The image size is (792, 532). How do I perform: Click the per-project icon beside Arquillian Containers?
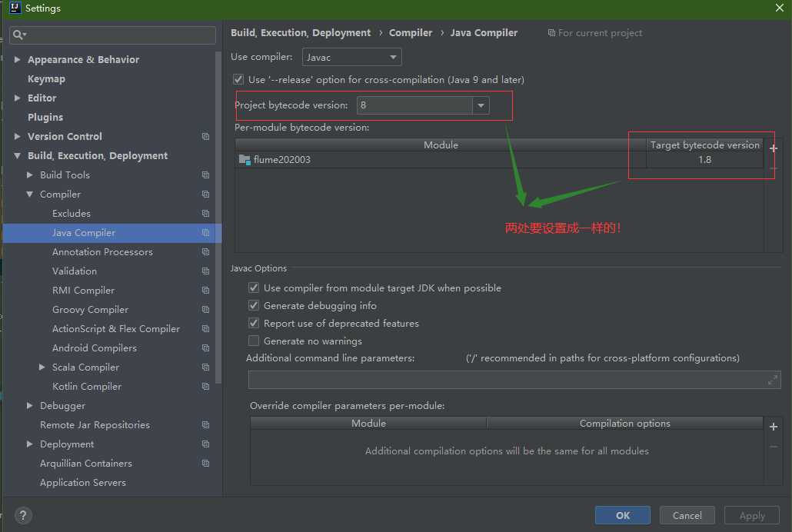coord(205,463)
